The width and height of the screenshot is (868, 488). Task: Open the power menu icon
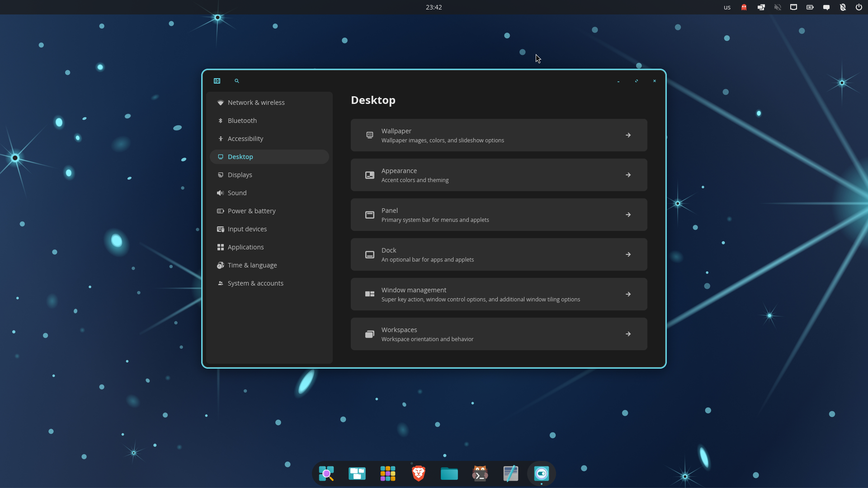click(x=859, y=7)
